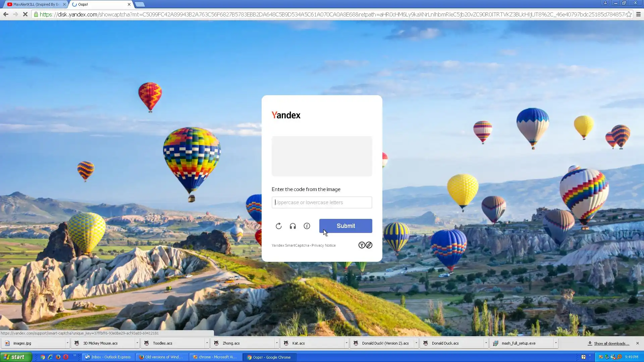Click the stop loading X icon
The height and width of the screenshot is (362, 644).
click(x=25, y=14)
